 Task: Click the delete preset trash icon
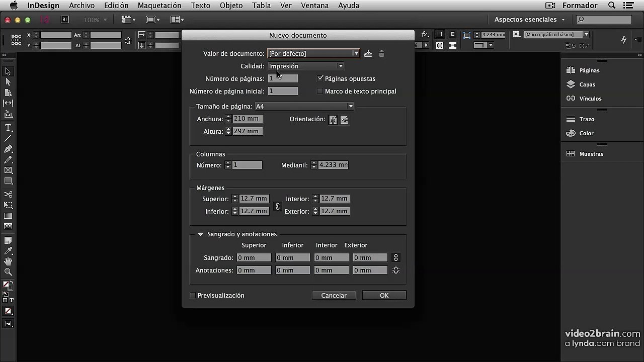click(x=381, y=54)
